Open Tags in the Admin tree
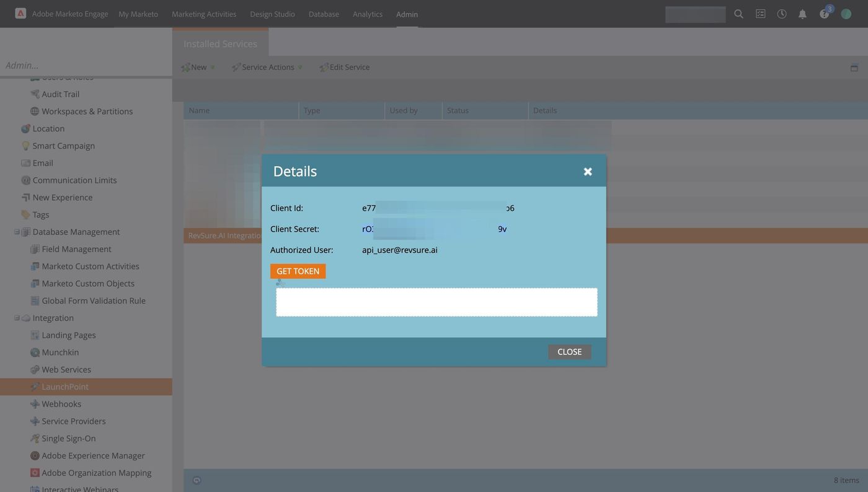The height and width of the screenshot is (492, 868). coord(40,215)
